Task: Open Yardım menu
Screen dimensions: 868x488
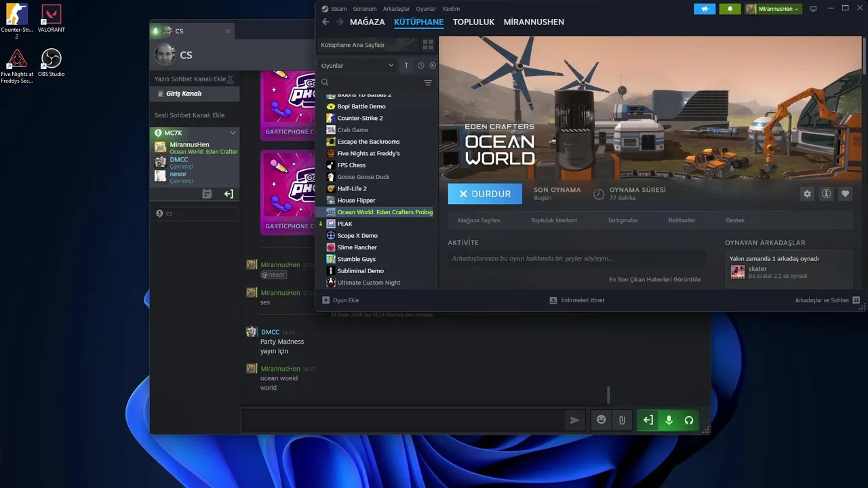Action: click(450, 9)
